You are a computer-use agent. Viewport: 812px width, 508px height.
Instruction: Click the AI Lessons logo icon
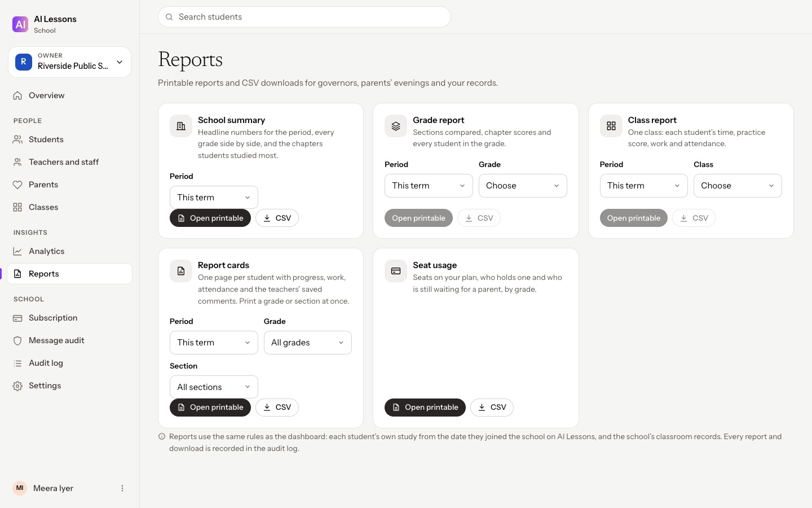[20, 24]
